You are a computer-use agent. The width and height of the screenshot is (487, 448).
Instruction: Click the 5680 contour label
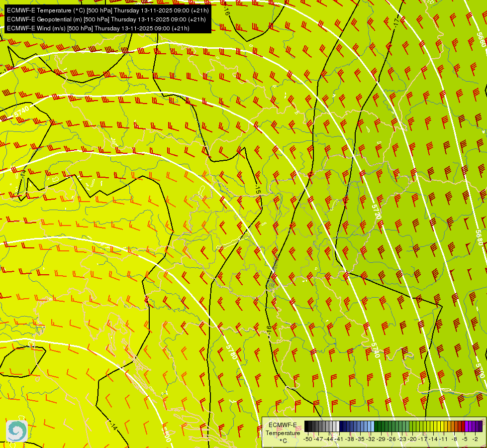pyautogui.click(x=480, y=237)
